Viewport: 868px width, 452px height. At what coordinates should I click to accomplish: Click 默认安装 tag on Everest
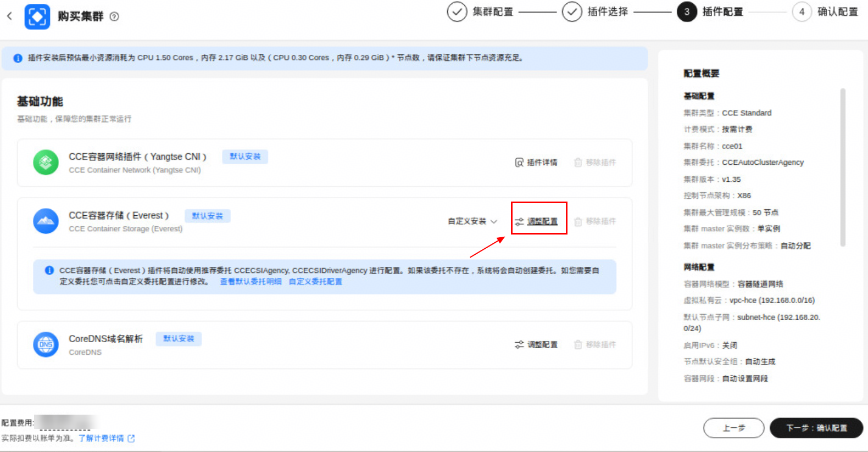point(207,216)
